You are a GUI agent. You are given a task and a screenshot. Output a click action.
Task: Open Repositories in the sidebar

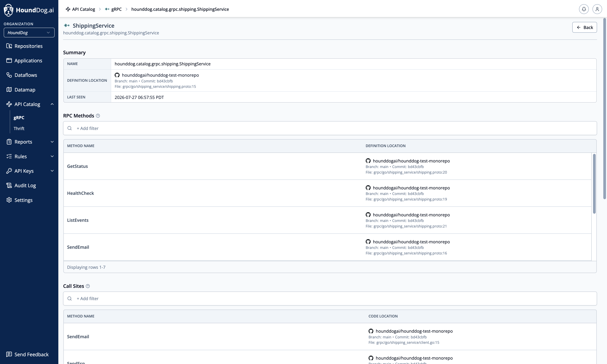28,46
